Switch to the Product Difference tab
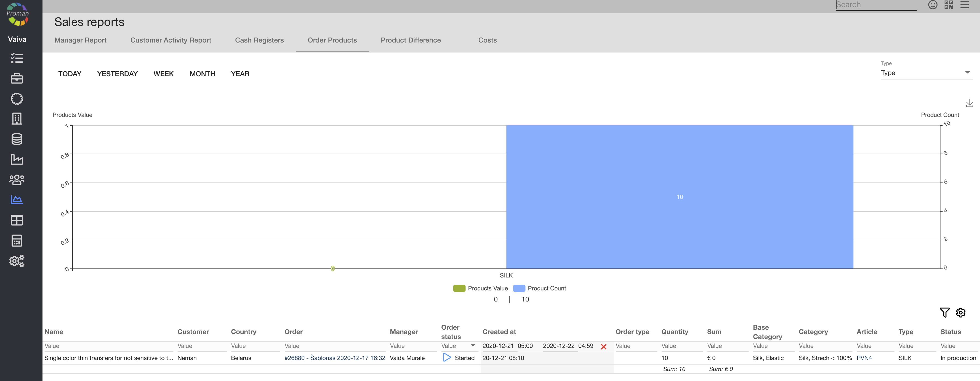This screenshot has width=980, height=381. pos(411,40)
